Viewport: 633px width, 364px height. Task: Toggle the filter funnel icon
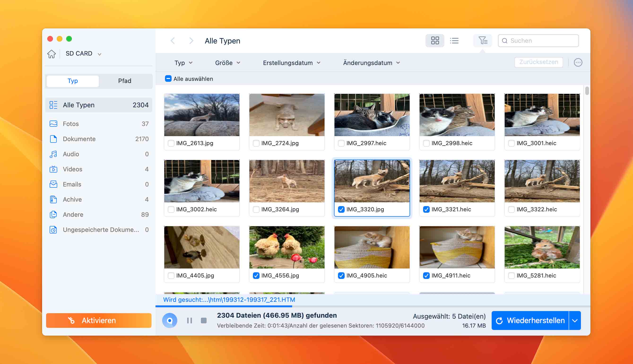[x=482, y=40]
